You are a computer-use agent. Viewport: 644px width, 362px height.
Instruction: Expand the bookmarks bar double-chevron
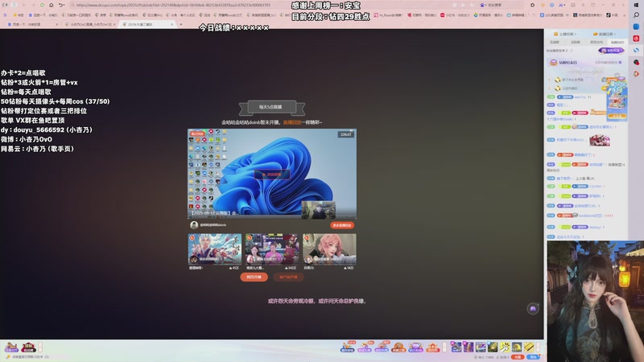(5, 14)
